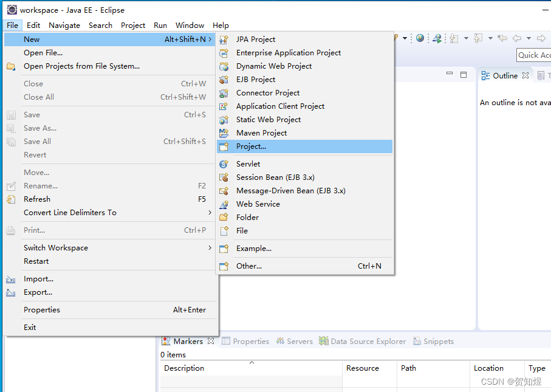This screenshot has width=551, height=392.
Task: Select Web Service in New submenu
Action: point(305,204)
